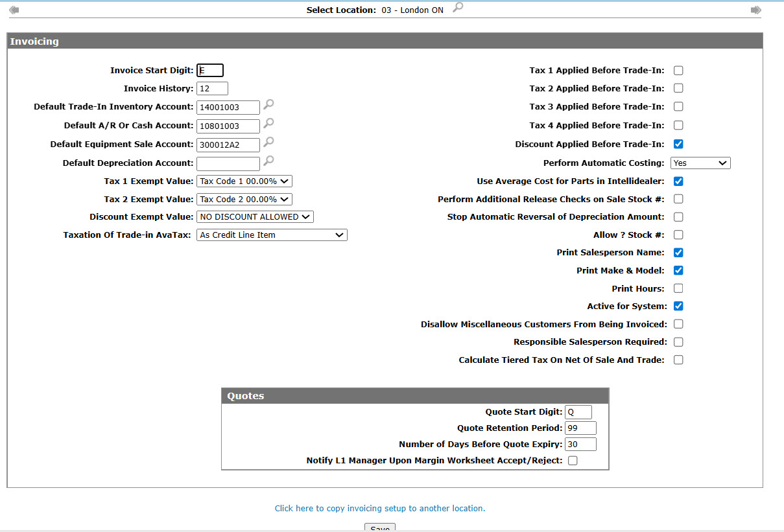The width and height of the screenshot is (784, 532).
Task: Open Taxation Of Trade-in AvaTax dropdown
Action: (272, 235)
